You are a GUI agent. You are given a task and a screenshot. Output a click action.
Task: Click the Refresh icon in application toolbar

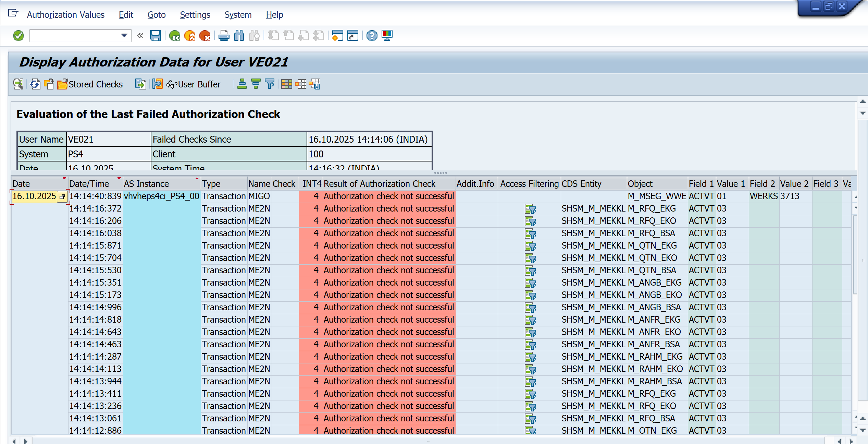(35, 84)
